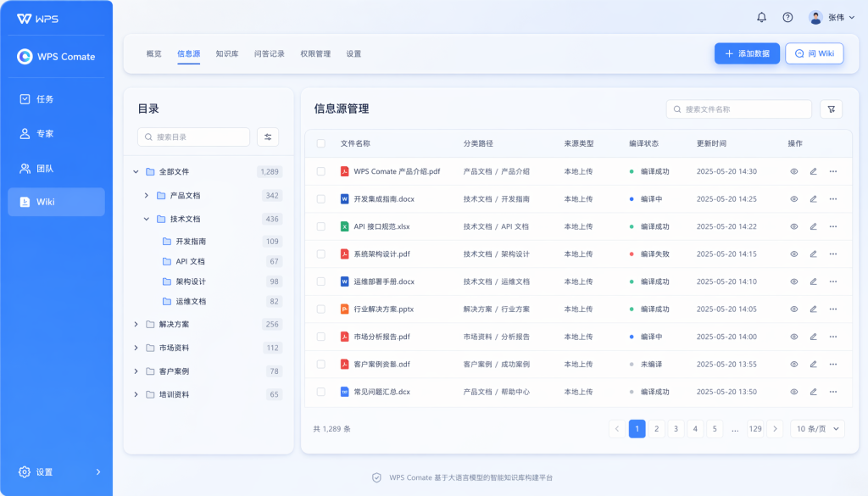Open 团队 in the sidebar

[x=56, y=168]
